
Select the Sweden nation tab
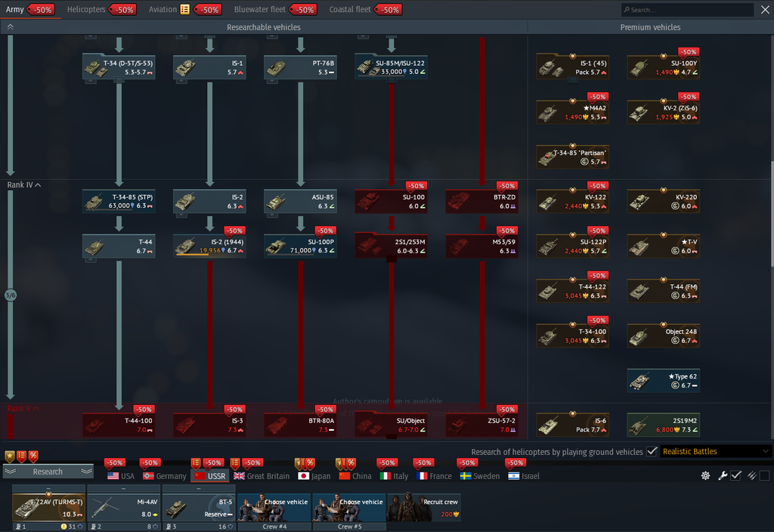click(480, 476)
